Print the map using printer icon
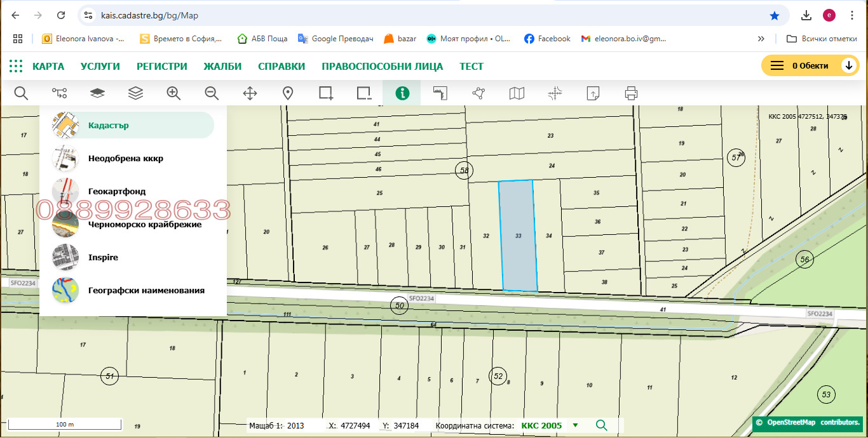The height and width of the screenshot is (438, 868). 631,93
